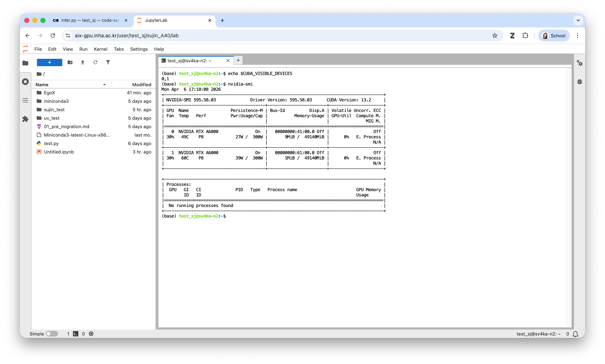Viewport: 605px width, 364px height.
Task: View site information icon in address bar
Action: (x=68, y=36)
